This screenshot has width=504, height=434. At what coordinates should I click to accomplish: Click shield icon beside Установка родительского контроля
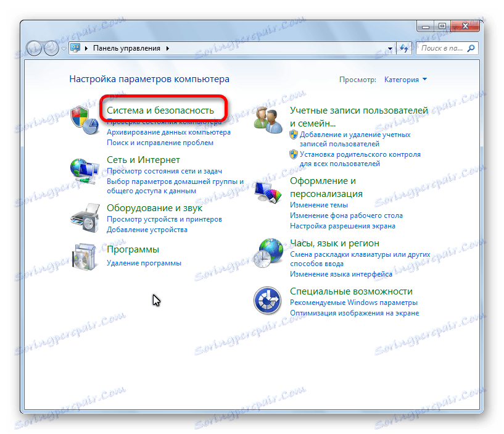(x=294, y=154)
